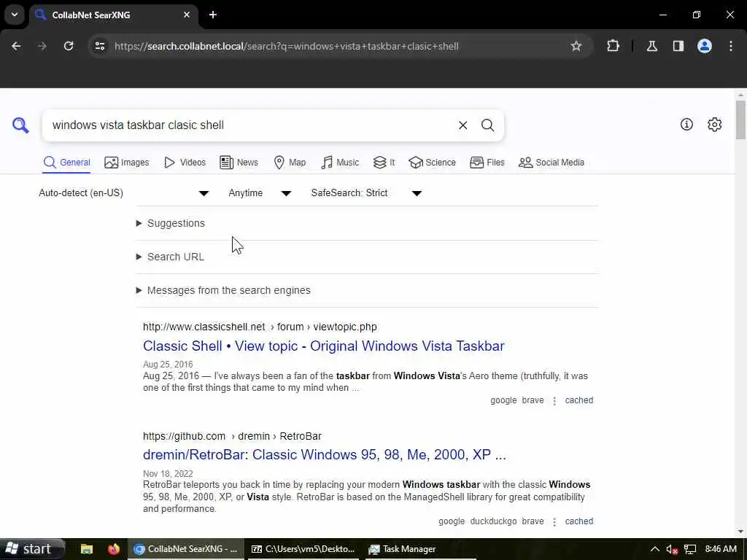Switch to Videos search tab

(x=185, y=163)
